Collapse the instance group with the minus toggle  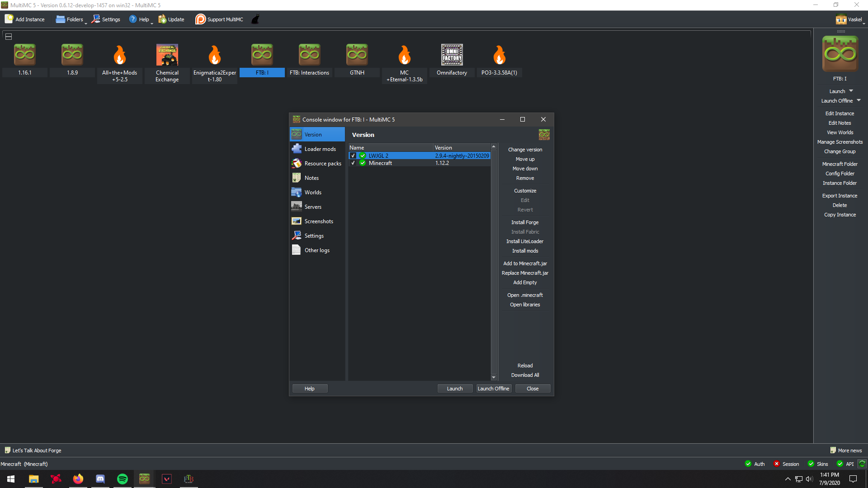pyautogui.click(x=8, y=36)
